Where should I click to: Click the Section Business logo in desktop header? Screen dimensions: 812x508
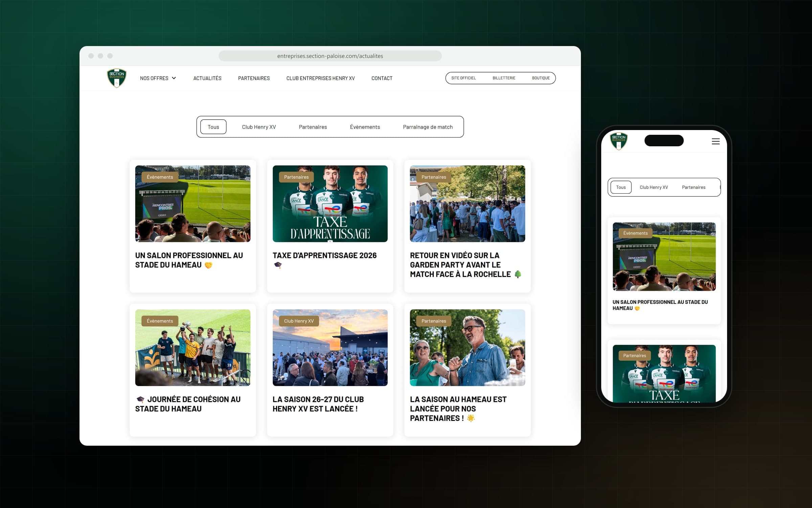117,78
